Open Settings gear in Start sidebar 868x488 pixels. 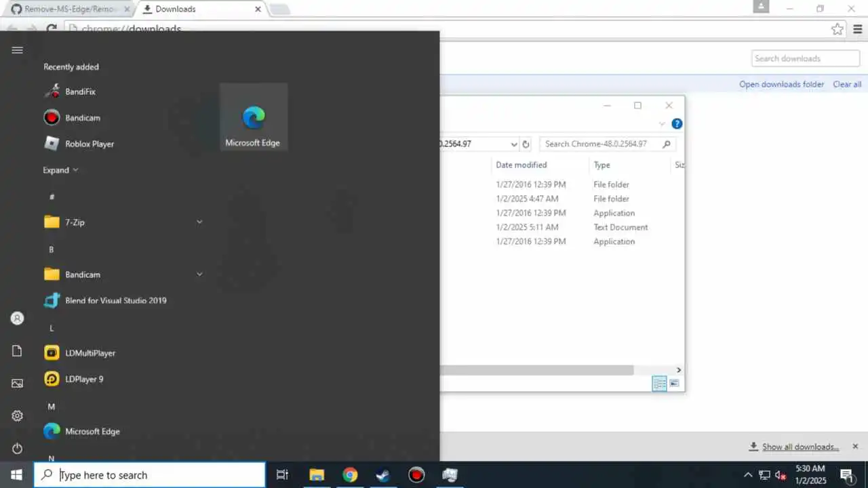[18, 416]
